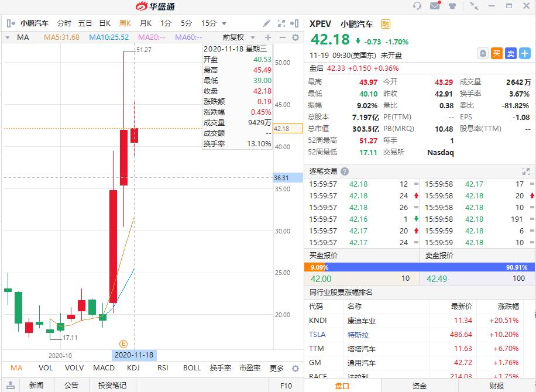Click the shrink window arrows icon
The width and height of the screenshot is (536, 392).
(474, 6)
